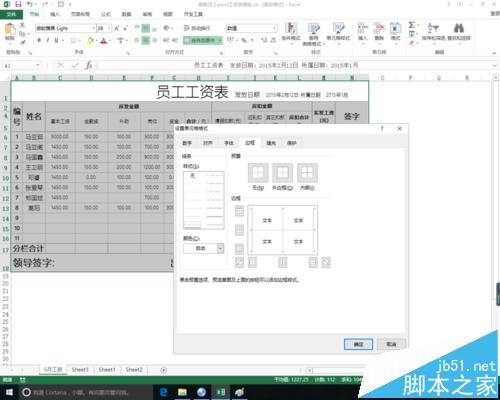Open the number format dropdown
Image resolution: width=500 pixels, height=400 pixels.
pos(275,28)
